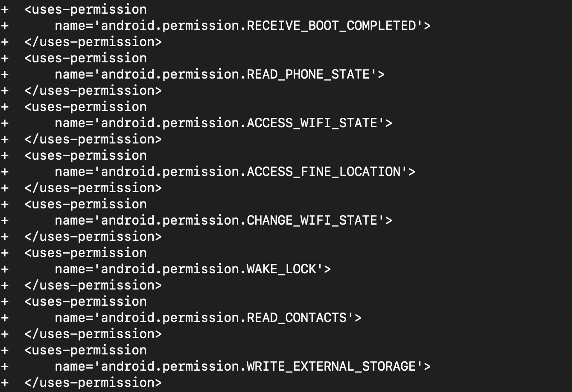
Task: Click the RECEIVE_BOOT_COMPLETED permission name line
Action: [x=242, y=26]
